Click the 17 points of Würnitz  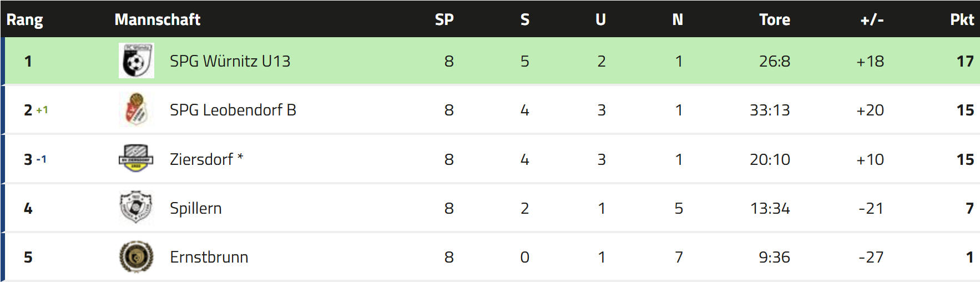coord(964,61)
